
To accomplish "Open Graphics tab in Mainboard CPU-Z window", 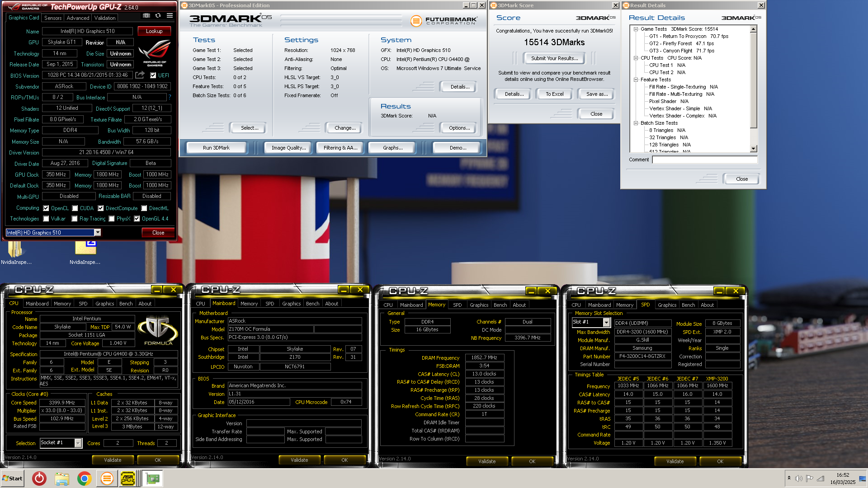I will coord(291,304).
